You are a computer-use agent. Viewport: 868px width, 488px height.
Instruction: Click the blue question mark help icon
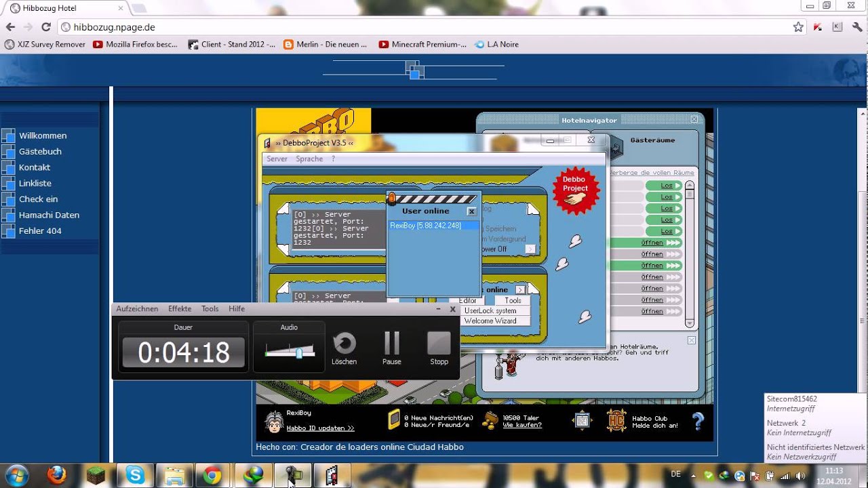click(x=698, y=421)
